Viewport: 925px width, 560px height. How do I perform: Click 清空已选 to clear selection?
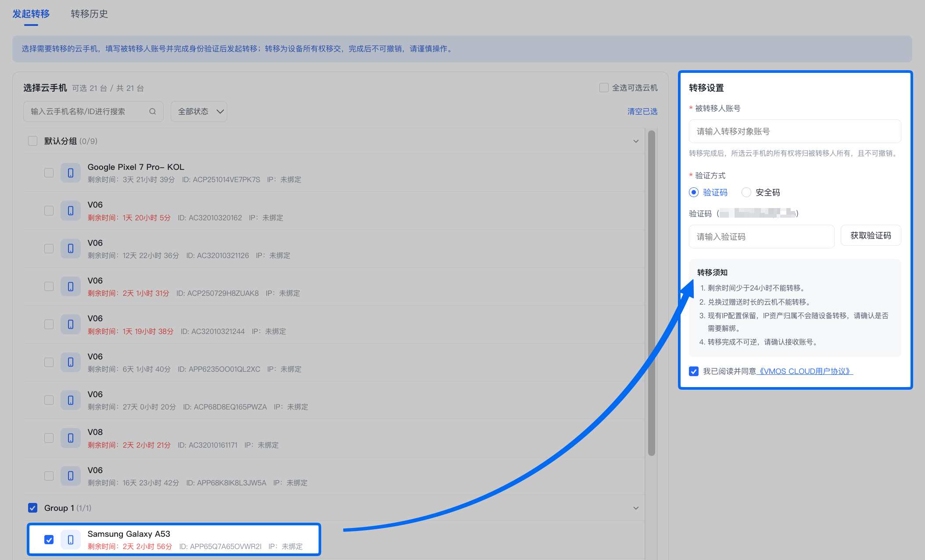coord(642,111)
